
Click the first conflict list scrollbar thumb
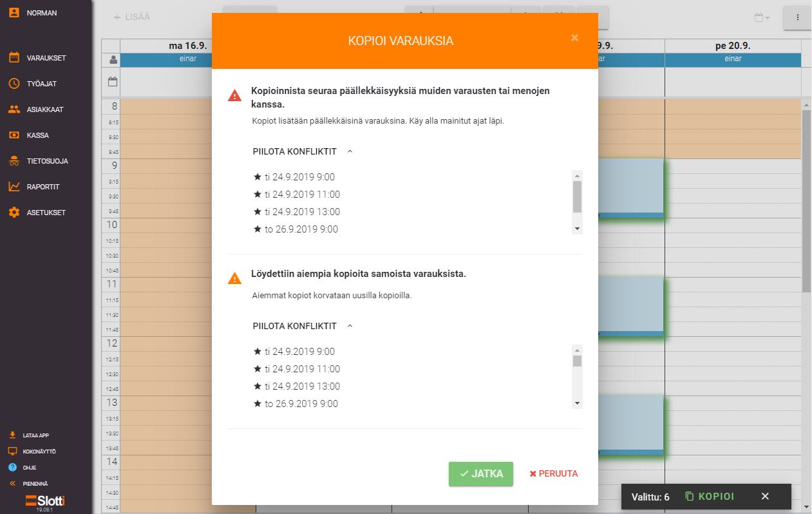pyautogui.click(x=577, y=196)
